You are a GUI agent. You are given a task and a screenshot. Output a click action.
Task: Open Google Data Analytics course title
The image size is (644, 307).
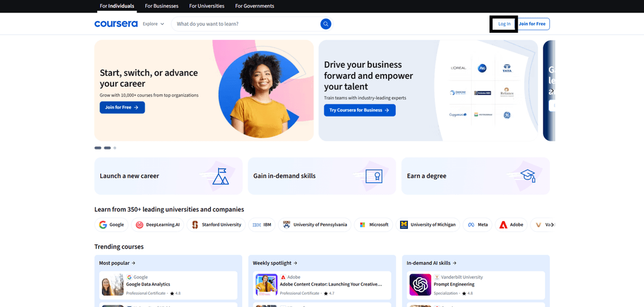pyautogui.click(x=148, y=284)
